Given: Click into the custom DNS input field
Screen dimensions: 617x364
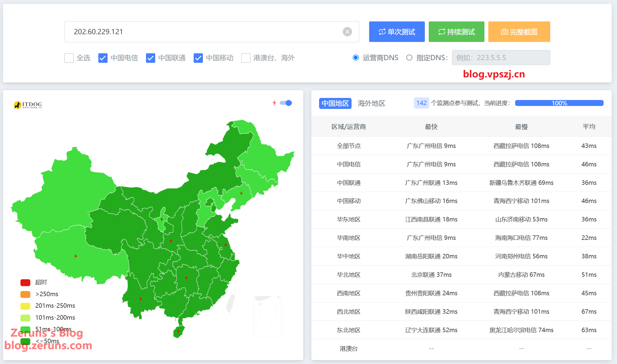Looking at the screenshot, I should (501, 58).
